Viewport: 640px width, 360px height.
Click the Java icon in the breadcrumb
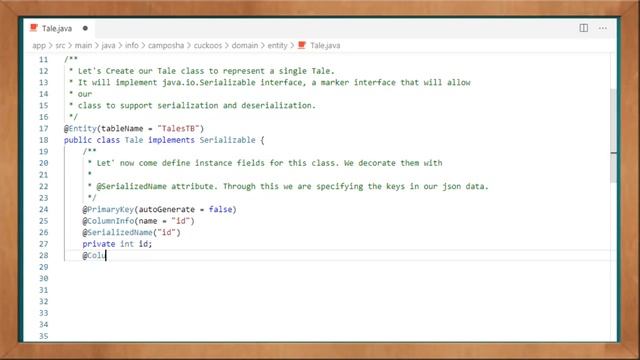coord(302,45)
